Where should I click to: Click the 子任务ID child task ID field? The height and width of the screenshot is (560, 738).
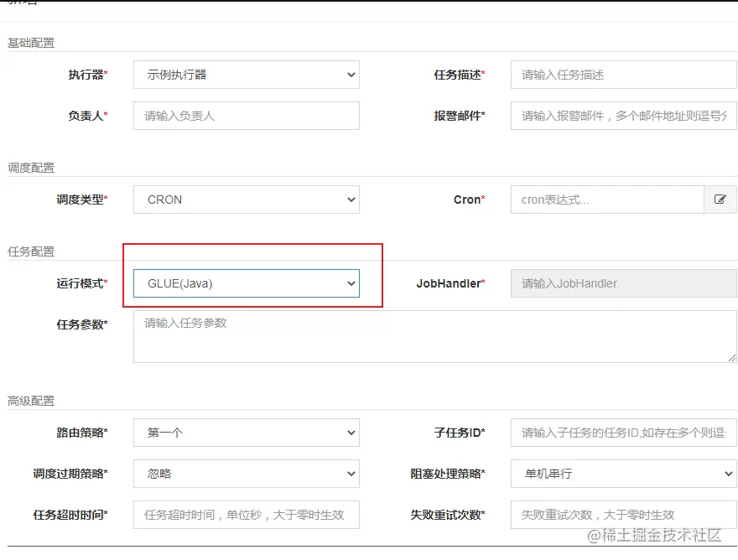point(623,433)
